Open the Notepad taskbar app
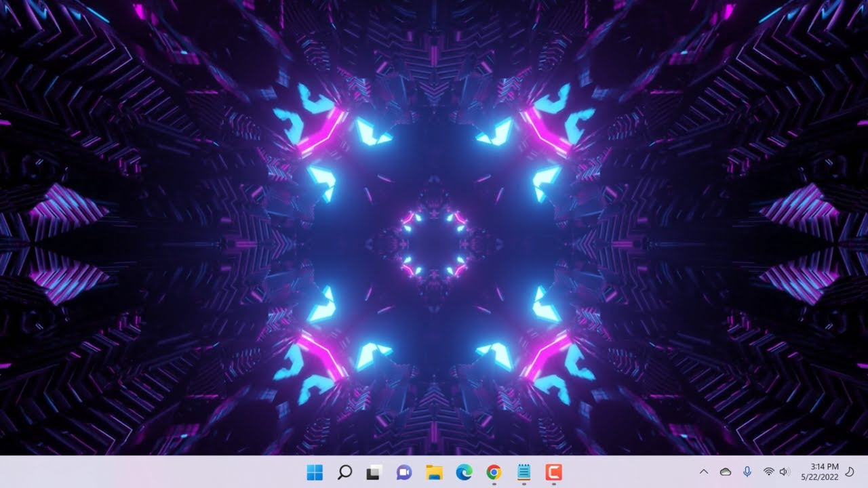 524,472
